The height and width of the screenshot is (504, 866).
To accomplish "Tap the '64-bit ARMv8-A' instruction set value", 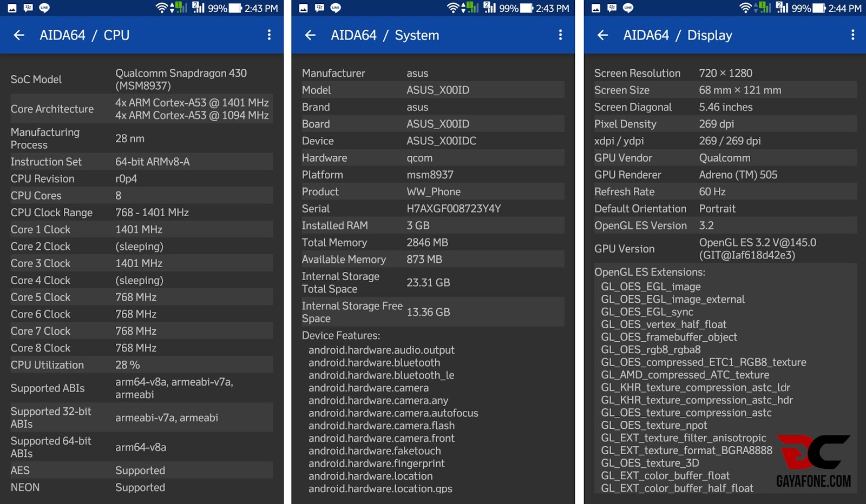I will (153, 162).
